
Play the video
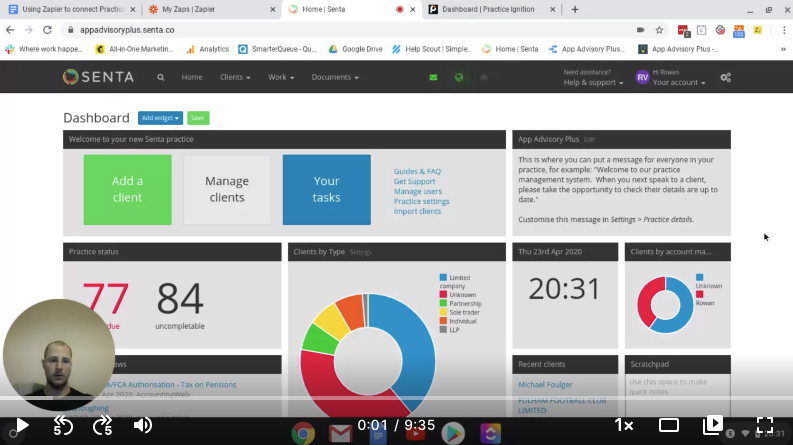tap(21, 425)
